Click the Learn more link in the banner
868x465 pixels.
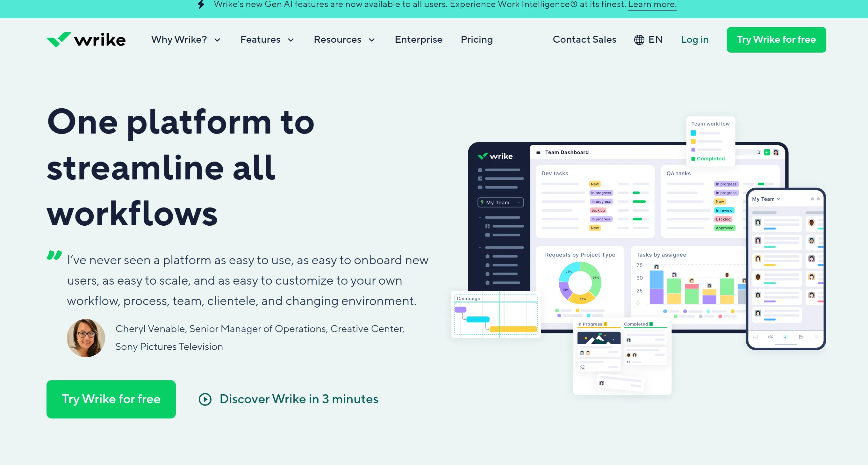tap(652, 4)
